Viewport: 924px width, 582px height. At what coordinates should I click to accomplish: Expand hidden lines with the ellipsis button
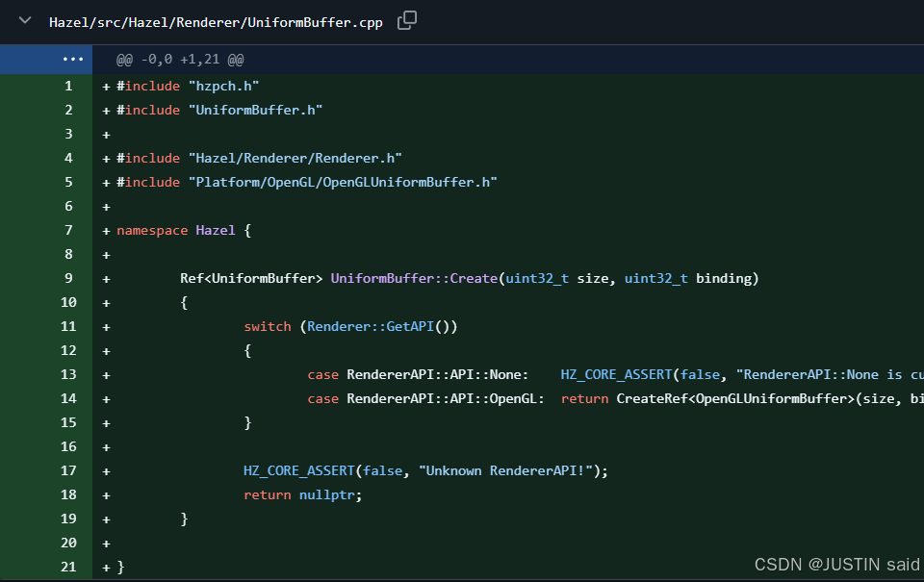[x=73, y=59]
